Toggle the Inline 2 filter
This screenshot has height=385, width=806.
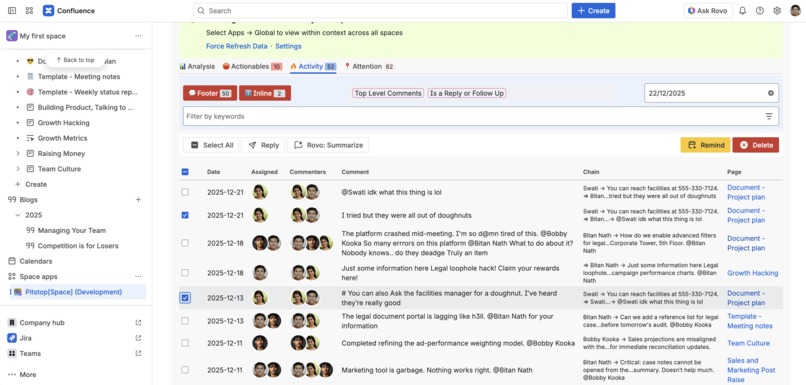pyautogui.click(x=265, y=93)
